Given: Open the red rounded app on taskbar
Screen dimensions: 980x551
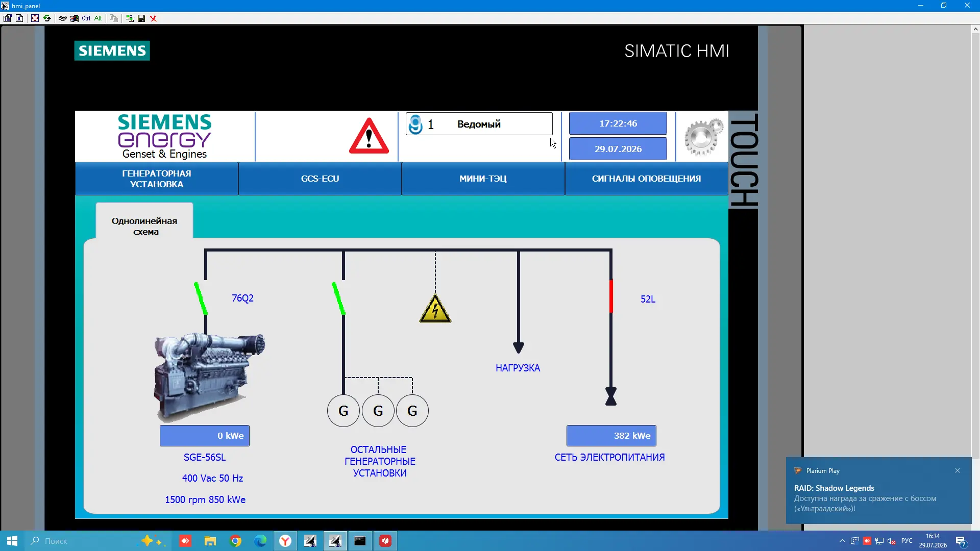Looking at the screenshot, I should 385,541.
